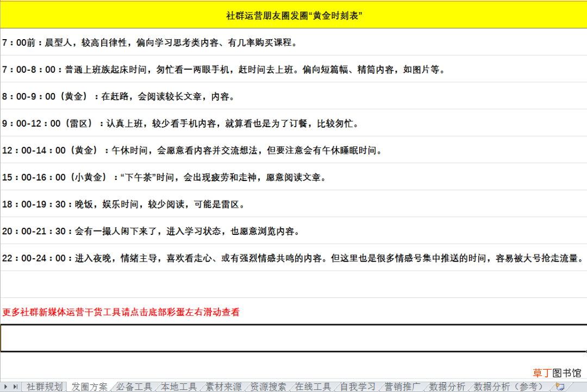
Task: Select the 9：00-12：00（雷区）row
Action: tap(293, 123)
